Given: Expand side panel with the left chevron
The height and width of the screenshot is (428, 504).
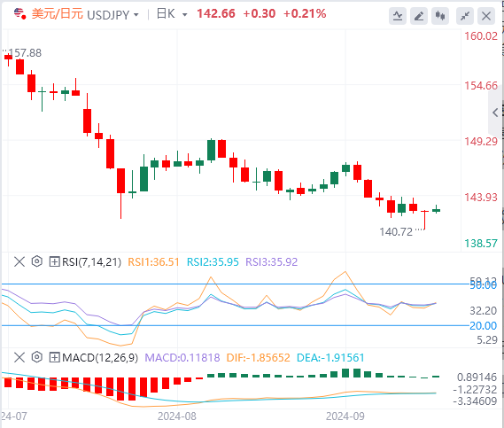Looking at the screenshot, I should [x=495, y=113].
